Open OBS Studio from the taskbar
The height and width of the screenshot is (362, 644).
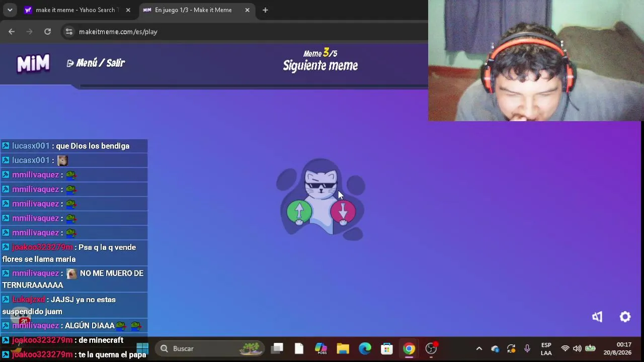(x=431, y=348)
